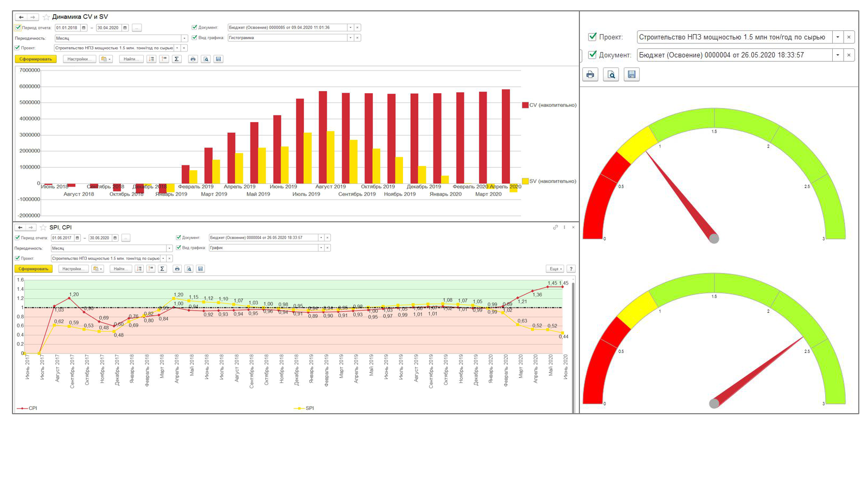The width and height of the screenshot is (868, 488).
Task: Toggle Документ checkbox in the gauge panel
Action: tap(592, 55)
